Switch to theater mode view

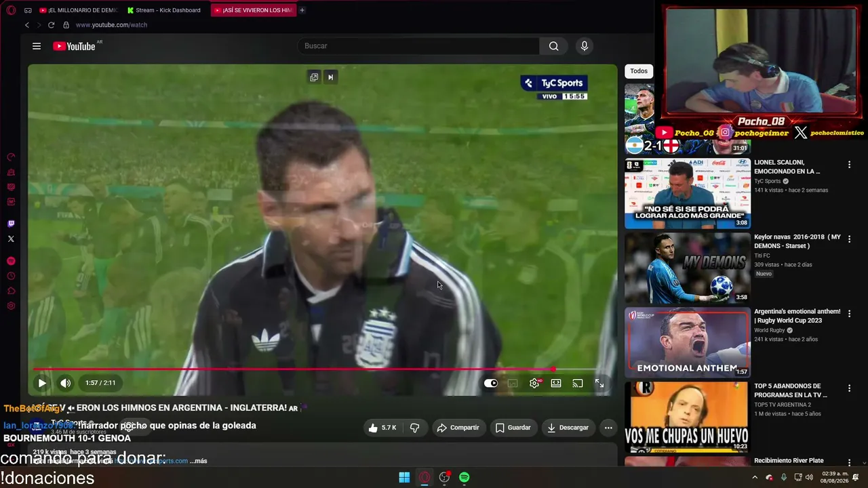pos(556,383)
